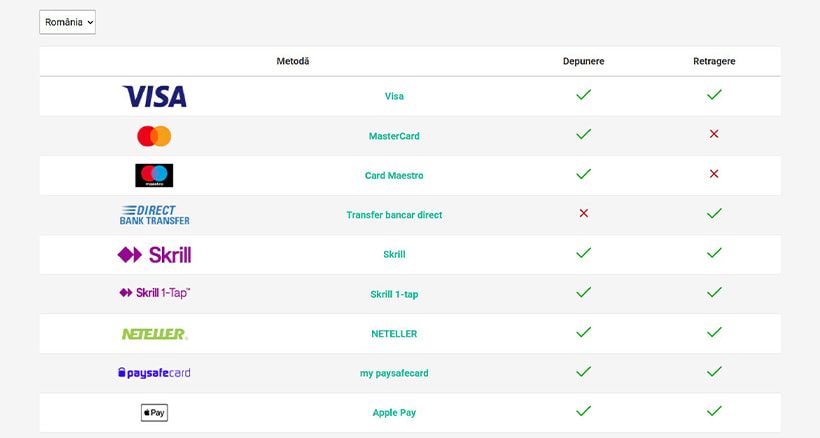Open the MasterCard link
820x438 pixels.
coord(394,136)
